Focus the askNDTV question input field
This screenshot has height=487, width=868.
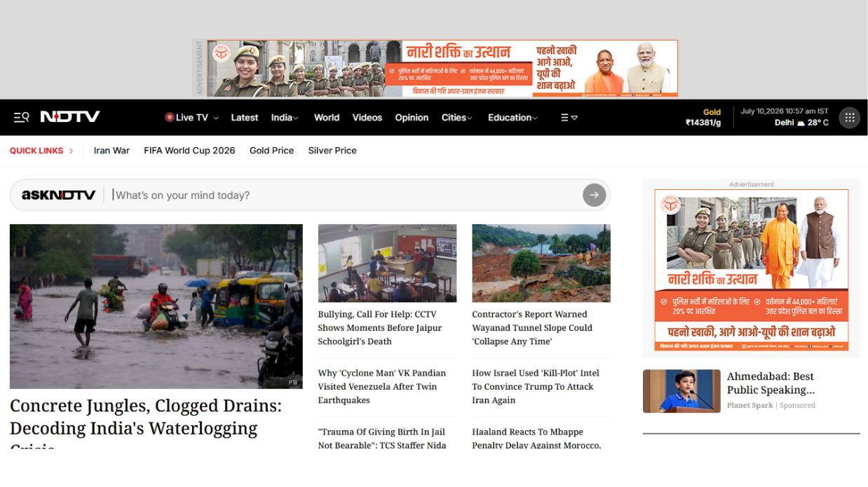click(347, 196)
